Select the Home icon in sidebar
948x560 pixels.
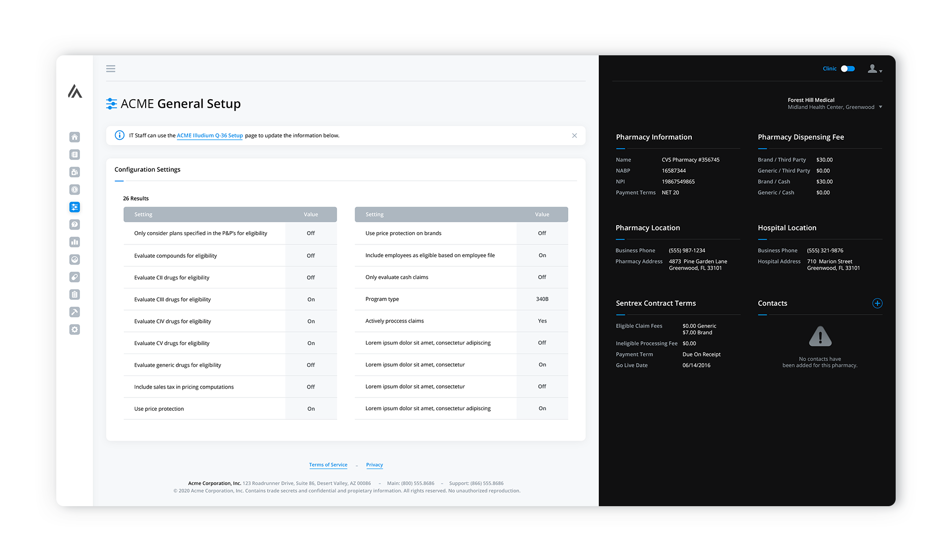point(75,137)
